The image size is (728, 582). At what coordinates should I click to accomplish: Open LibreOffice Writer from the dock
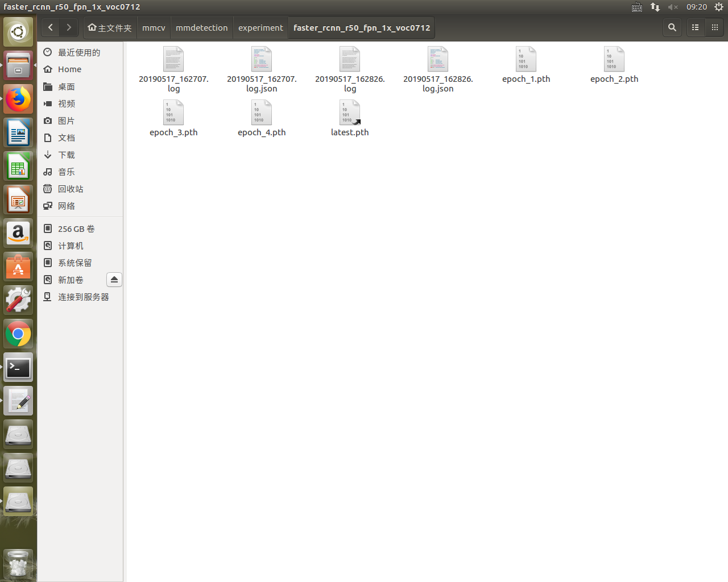point(18,132)
